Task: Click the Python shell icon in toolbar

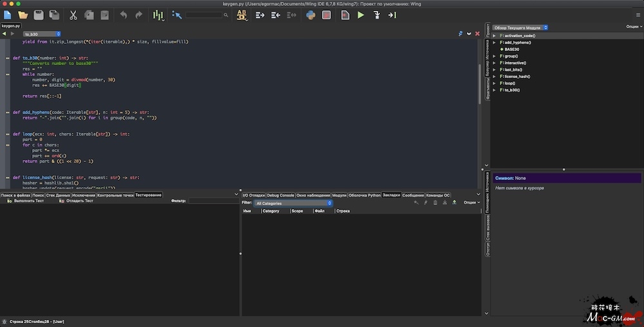Action: click(310, 15)
